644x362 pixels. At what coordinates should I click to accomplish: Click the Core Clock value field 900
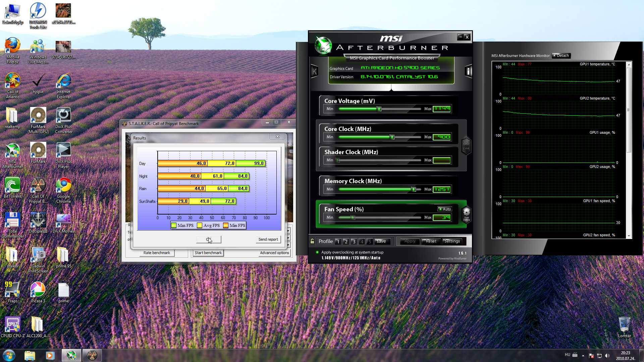click(442, 137)
